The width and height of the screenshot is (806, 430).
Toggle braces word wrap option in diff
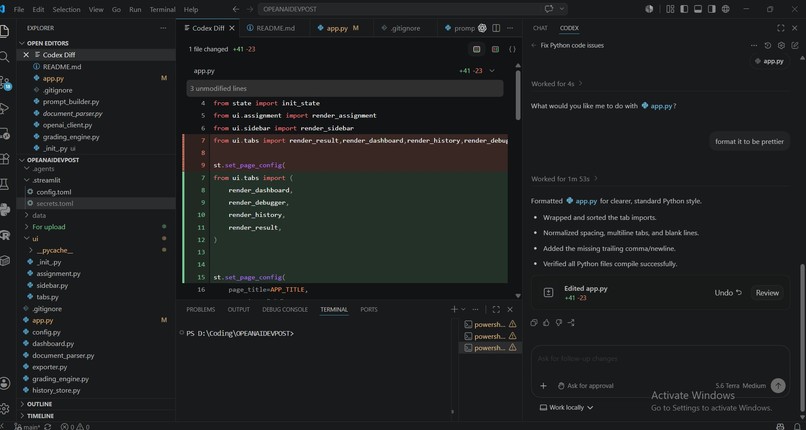(x=512, y=49)
